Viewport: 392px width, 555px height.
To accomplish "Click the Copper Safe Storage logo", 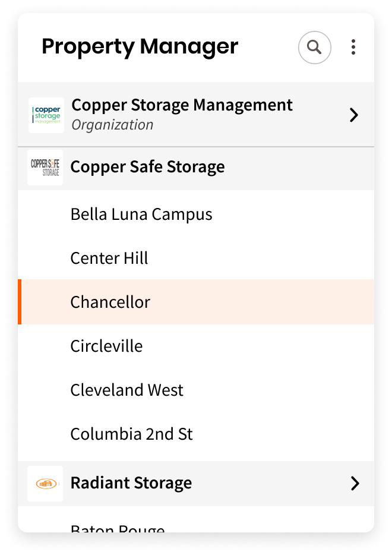I will click(x=45, y=167).
